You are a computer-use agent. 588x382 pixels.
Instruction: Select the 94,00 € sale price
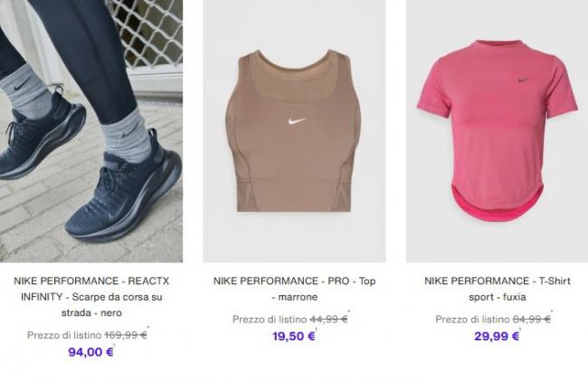pos(90,352)
